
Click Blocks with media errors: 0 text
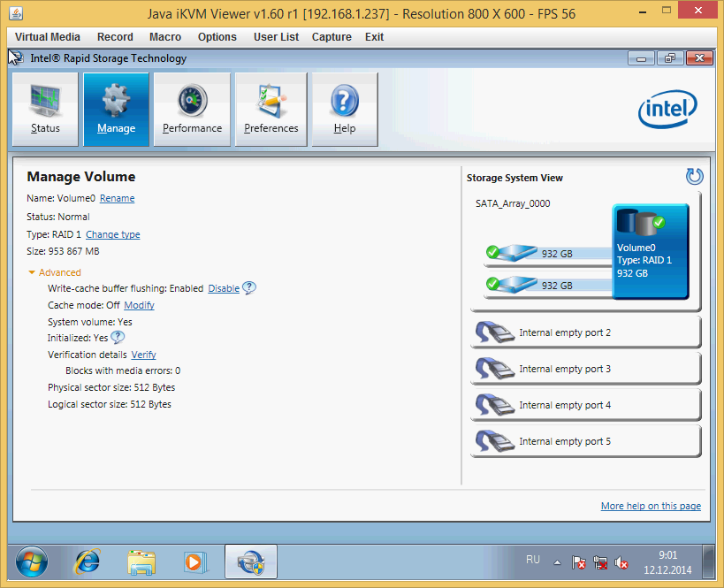[x=123, y=370]
